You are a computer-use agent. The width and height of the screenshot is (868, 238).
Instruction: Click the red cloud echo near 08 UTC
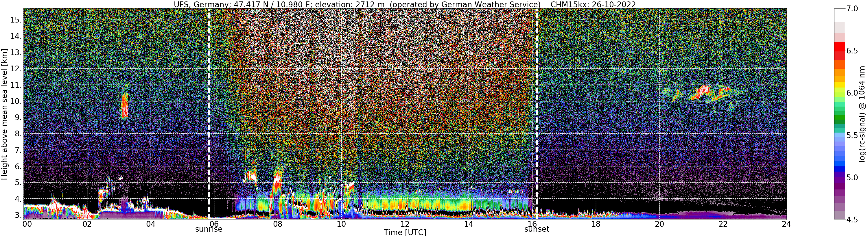click(277, 182)
